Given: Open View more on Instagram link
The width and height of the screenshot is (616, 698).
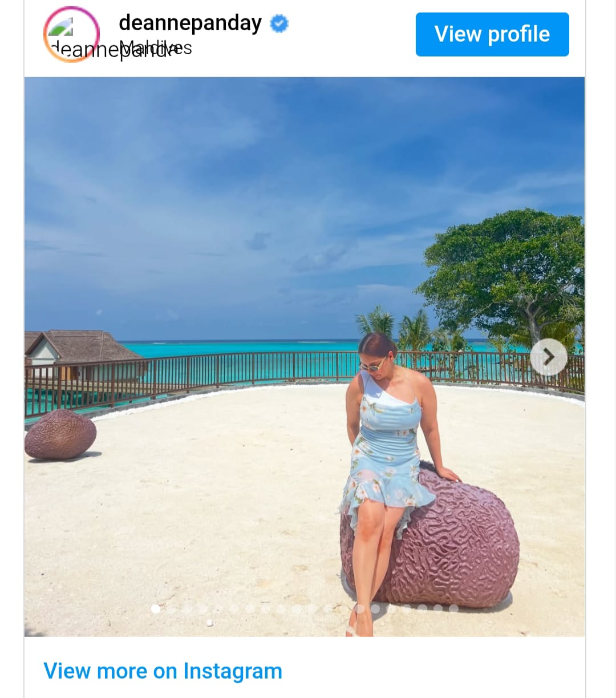Looking at the screenshot, I should coord(163,671).
